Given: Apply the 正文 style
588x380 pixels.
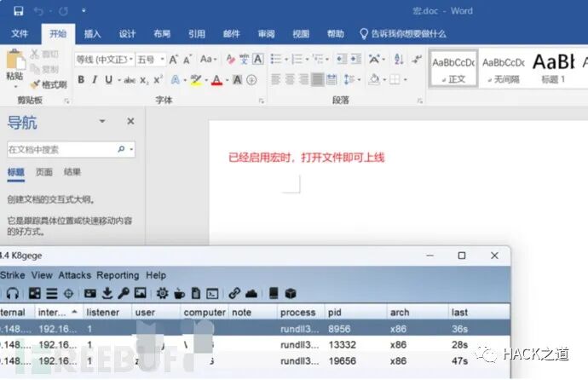Looking at the screenshot, I should click(x=453, y=68).
